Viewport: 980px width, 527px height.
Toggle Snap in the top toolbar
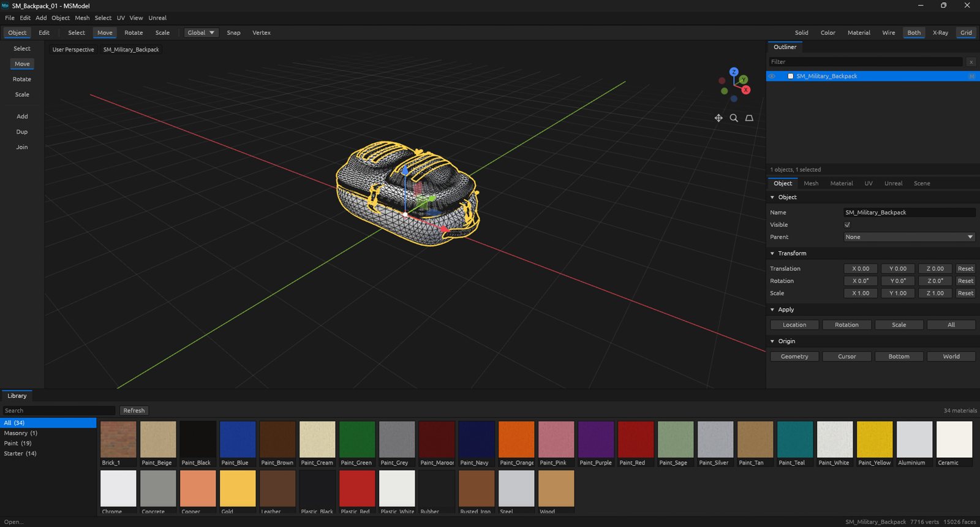[233, 32]
